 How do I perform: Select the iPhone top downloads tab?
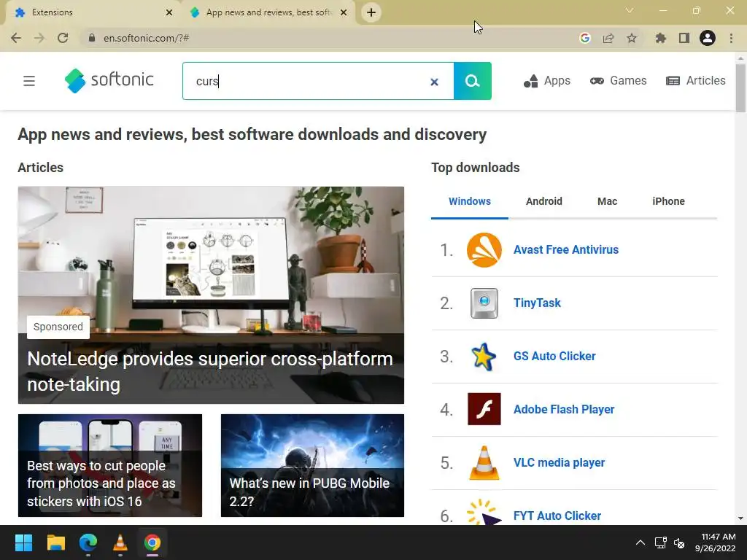[668, 201]
